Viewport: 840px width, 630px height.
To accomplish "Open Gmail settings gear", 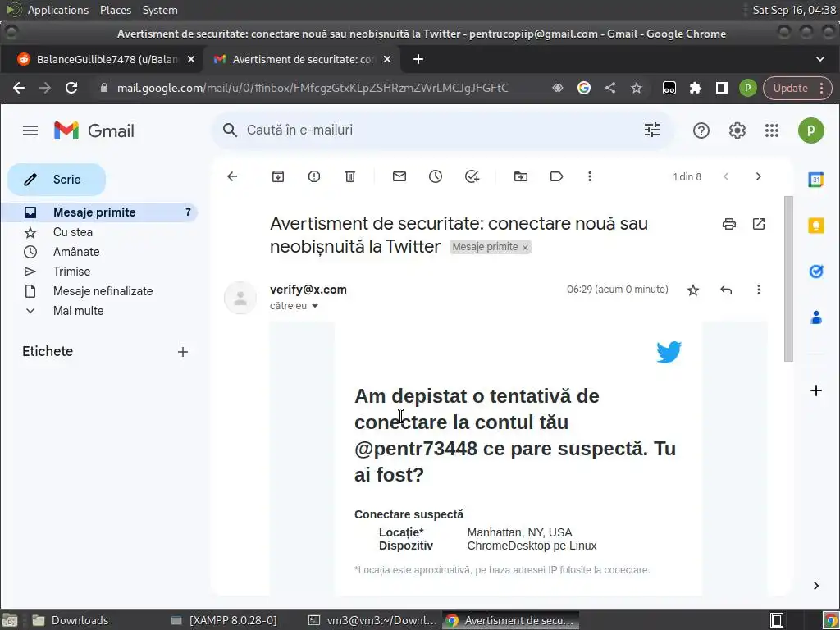I will 737,130.
